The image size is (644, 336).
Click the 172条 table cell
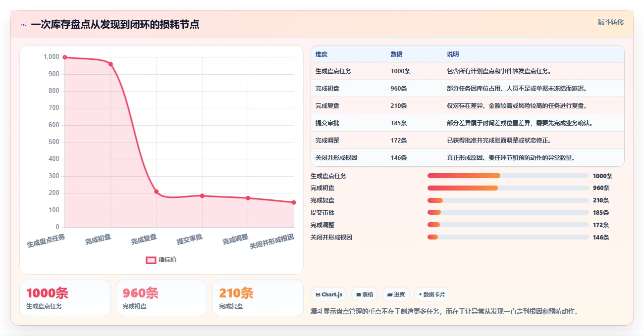[x=399, y=141]
